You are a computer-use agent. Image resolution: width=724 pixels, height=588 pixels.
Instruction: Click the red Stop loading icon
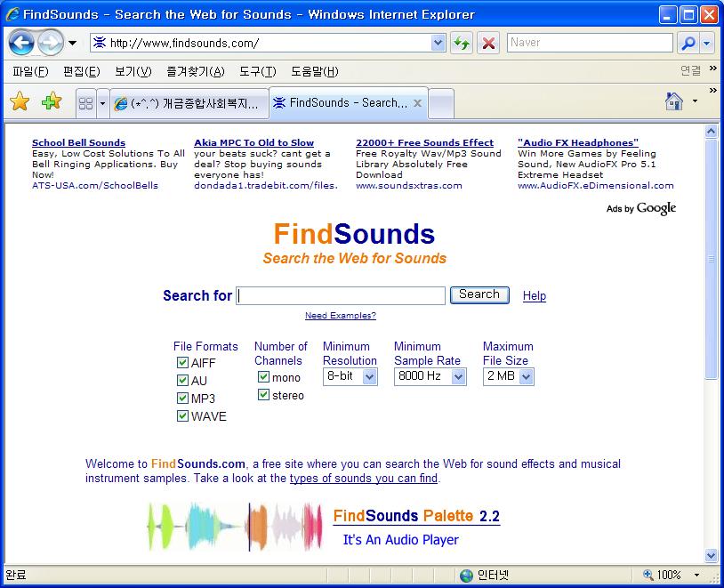[x=488, y=44]
